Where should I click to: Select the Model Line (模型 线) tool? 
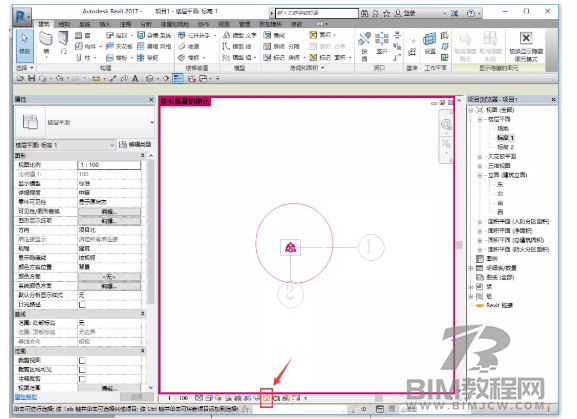pyautogui.click(x=237, y=46)
